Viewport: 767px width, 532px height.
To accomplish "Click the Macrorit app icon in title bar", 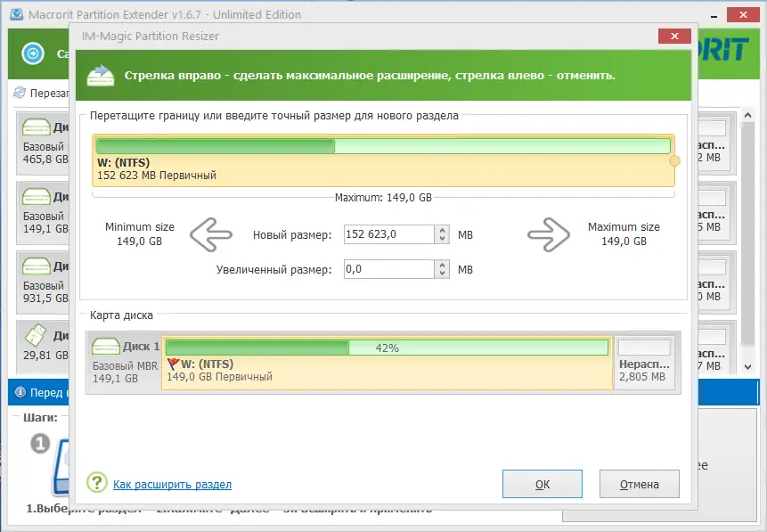I will click(x=17, y=13).
